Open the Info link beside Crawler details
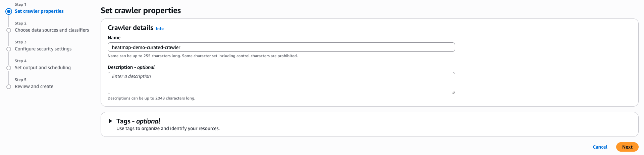 160,29
